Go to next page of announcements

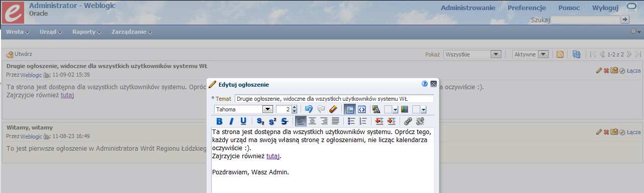629,54
